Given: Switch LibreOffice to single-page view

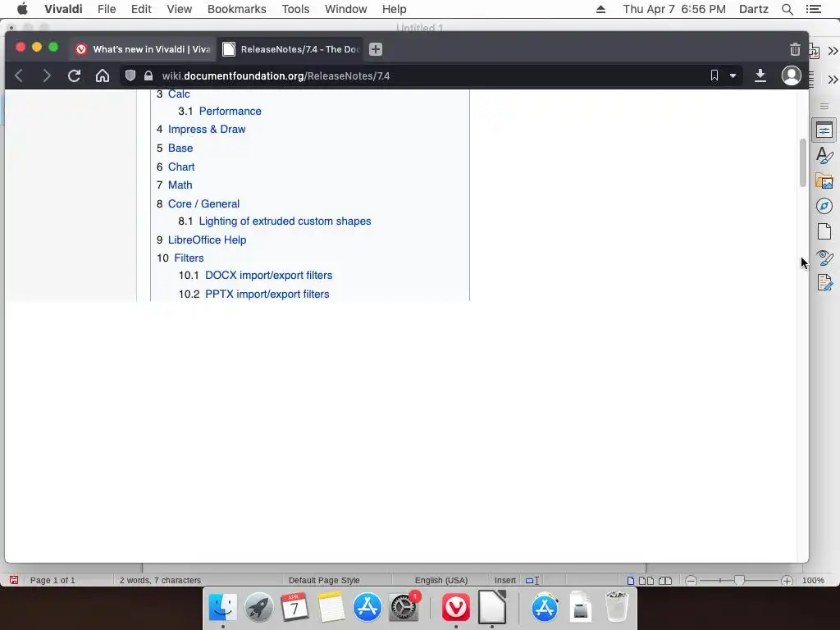Looking at the screenshot, I should pos(631,580).
